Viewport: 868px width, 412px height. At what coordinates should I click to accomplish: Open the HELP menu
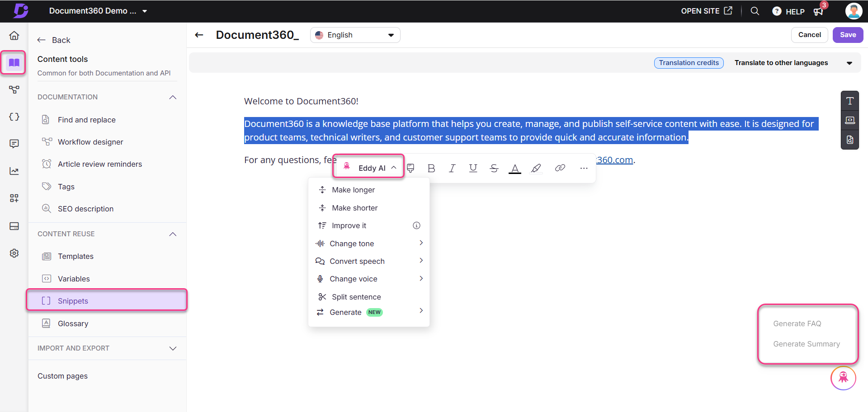tap(788, 11)
